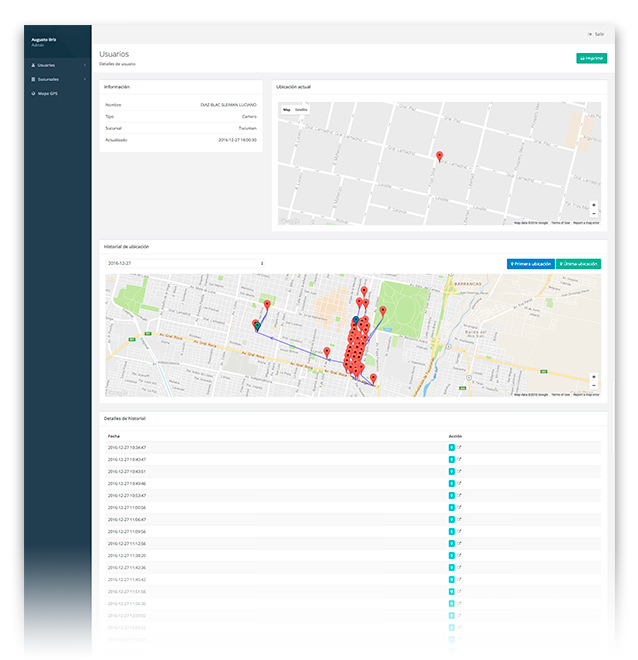Viewport: 638px width, 660px height.
Task: Go to Mapa GPS page
Action: [47, 93]
